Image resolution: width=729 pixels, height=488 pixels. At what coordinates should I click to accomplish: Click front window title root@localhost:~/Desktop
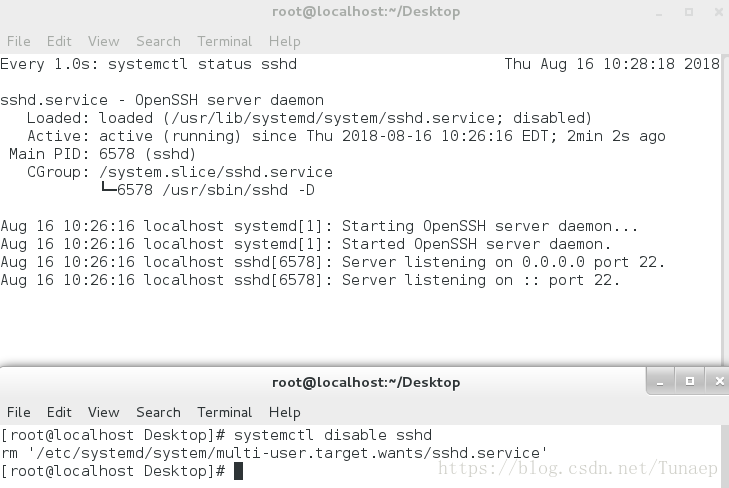pyautogui.click(x=366, y=382)
